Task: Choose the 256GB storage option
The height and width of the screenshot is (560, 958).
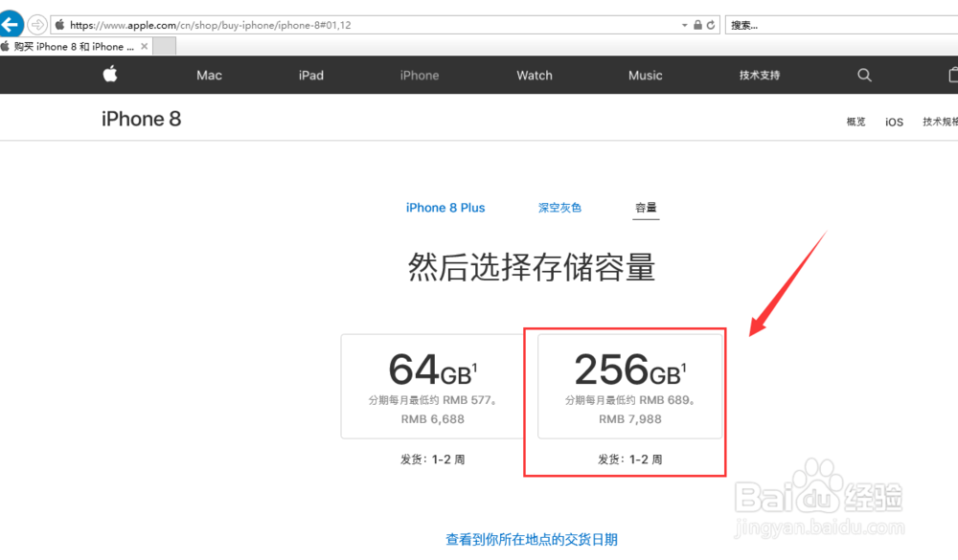Action: (x=630, y=386)
